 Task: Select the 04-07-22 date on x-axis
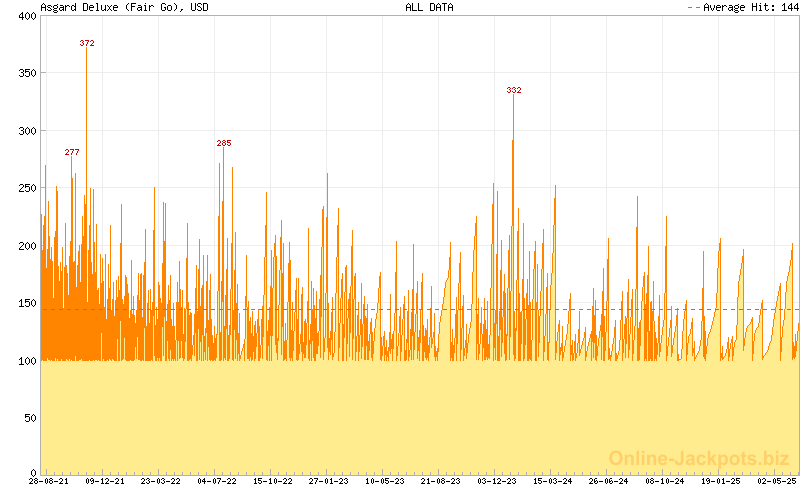click(217, 481)
